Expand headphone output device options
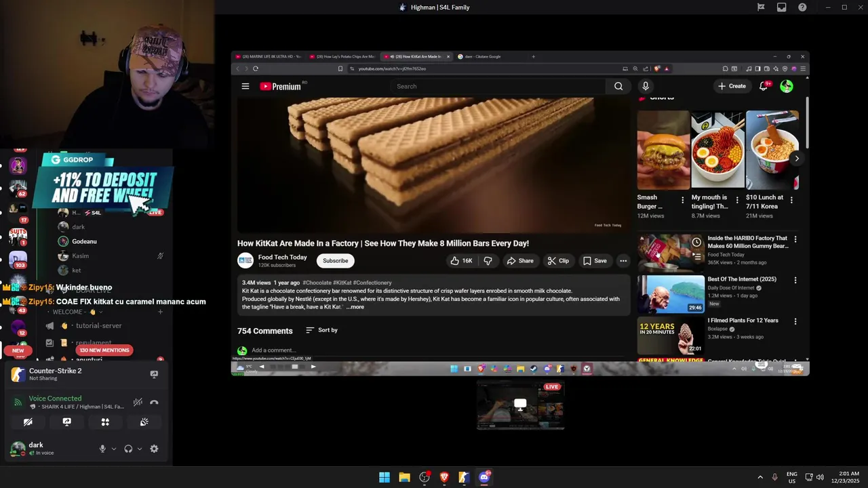Screen dimensions: 868x488 click(x=140, y=449)
